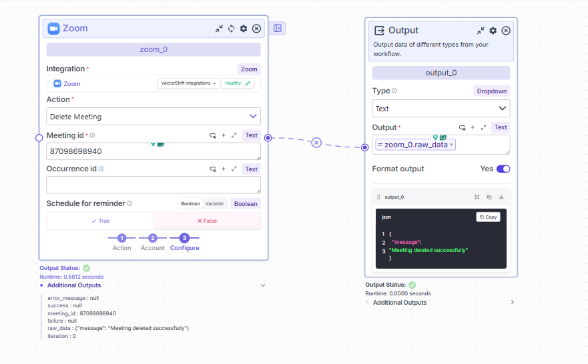The width and height of the screenshot is (588, 364).
Task: Click the Zoom node output connector handle
Action: coord(268,138)
